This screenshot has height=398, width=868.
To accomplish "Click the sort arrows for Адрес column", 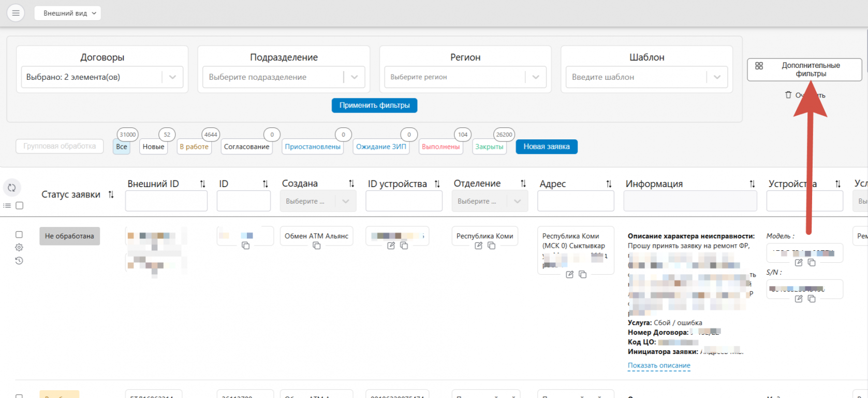I will point(609,184).
